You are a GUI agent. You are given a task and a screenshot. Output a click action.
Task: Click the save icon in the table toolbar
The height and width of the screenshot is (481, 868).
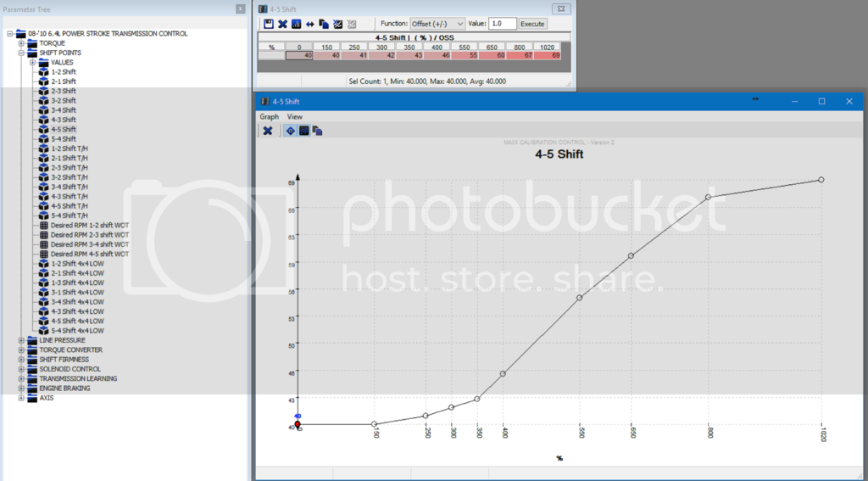point(269,24)
